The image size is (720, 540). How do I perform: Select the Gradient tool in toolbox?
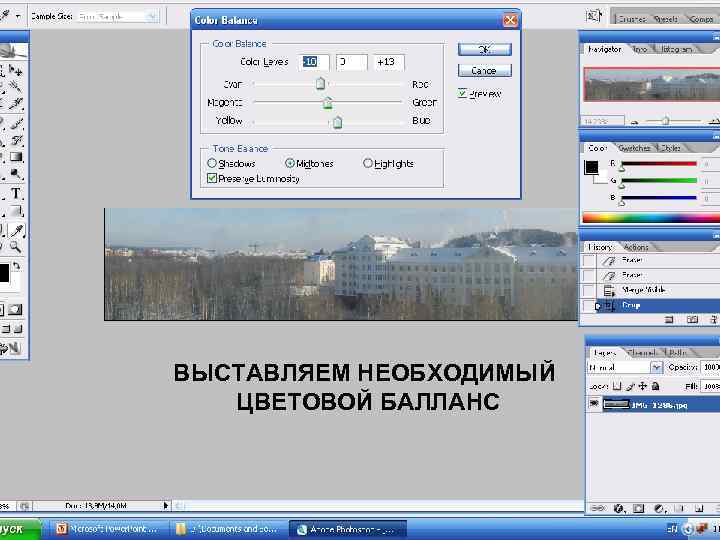point(16,158)
